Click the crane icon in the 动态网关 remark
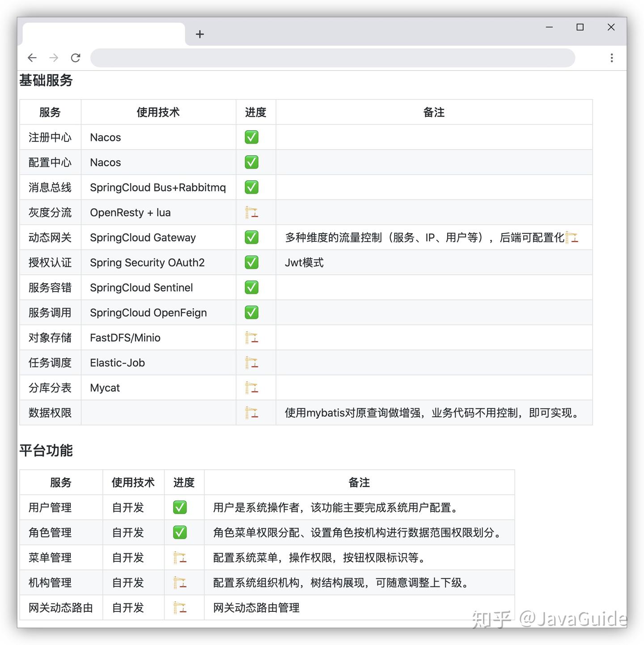644x645 pixels. tap(572, 238)
